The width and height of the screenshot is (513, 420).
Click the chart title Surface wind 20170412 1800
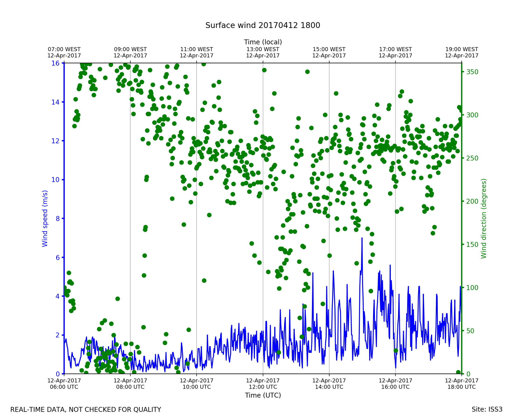pyautogui.click(x=263, y=25)
